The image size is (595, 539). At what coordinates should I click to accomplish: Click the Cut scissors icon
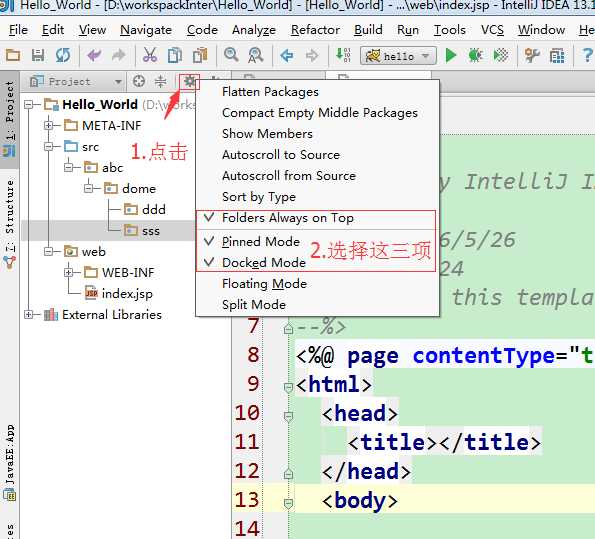pyautogui.click(x=150, y=55)
